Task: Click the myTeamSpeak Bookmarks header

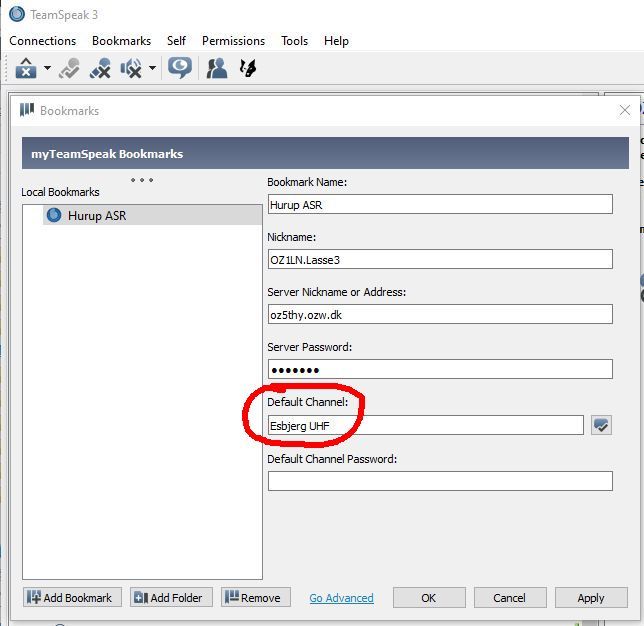Action: click(325, 153)
